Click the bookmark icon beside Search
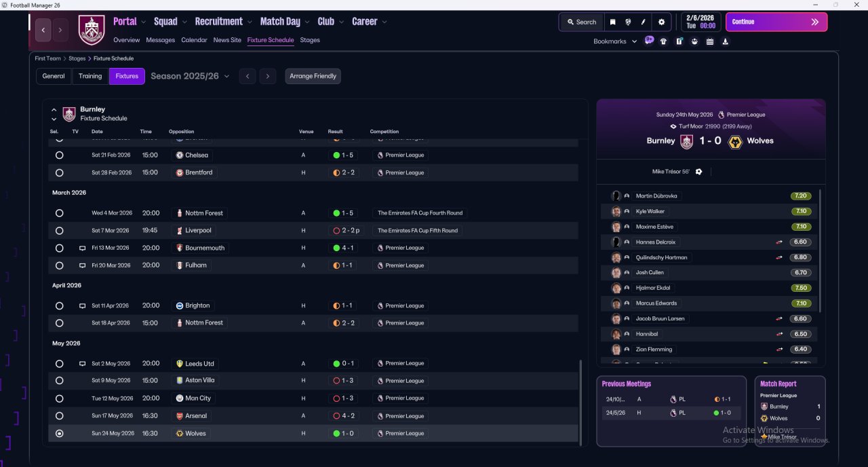The width and height of the screenshot is (868, 467). coord(613,22)
